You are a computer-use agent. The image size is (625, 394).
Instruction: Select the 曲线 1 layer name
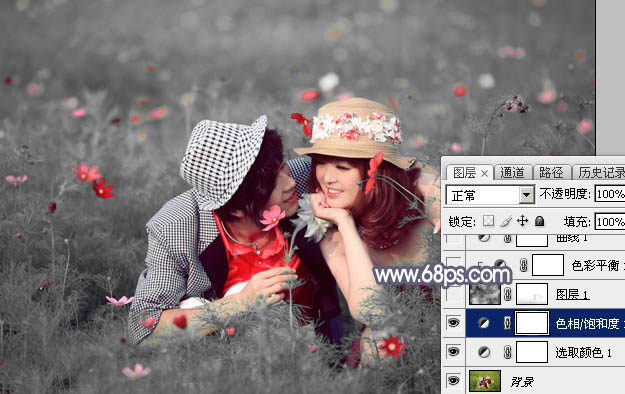(572, 239)
